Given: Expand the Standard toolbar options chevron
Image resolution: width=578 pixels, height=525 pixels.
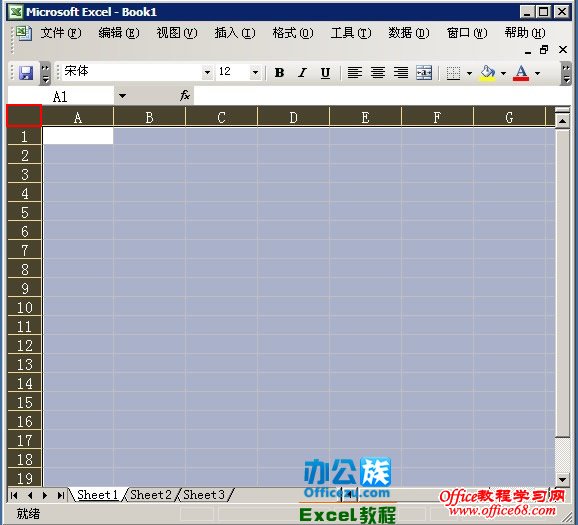Looking at the screenshot, I should point(45,73).
